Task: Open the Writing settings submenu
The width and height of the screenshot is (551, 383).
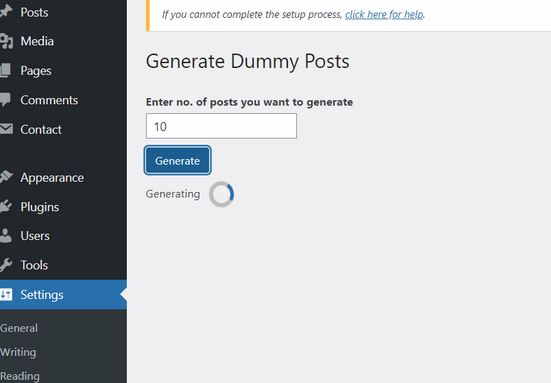Action: pyautogui.click(x=18, y=352)
